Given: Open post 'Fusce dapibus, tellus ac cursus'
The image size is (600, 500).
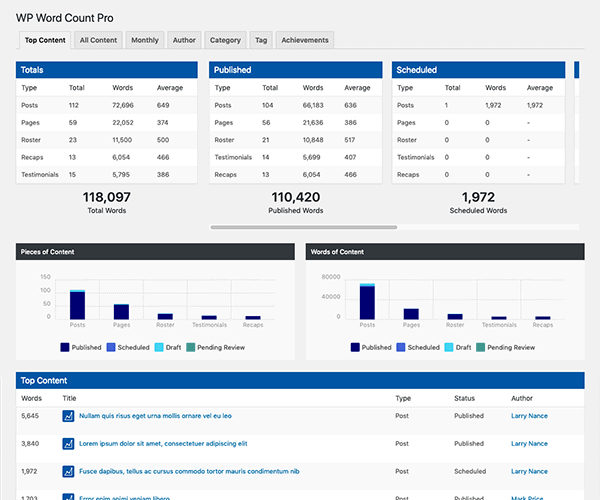Looking at the screenshot, I should [189, 471].
